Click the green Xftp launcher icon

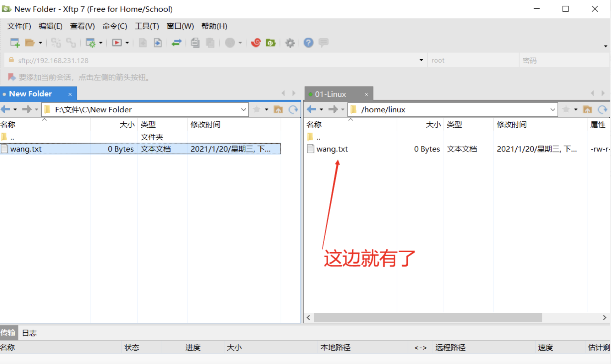[x=270, y=43]
